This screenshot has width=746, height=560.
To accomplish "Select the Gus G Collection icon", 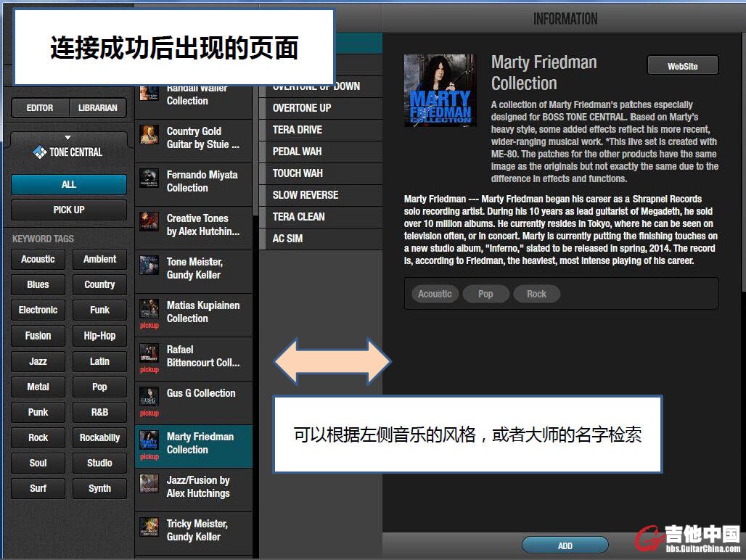I will coord(149,396).
